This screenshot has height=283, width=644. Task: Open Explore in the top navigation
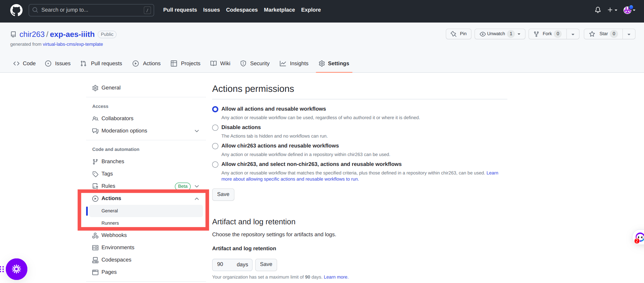click(311, 10)
